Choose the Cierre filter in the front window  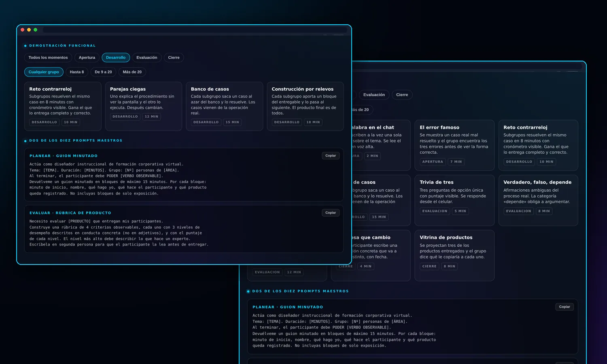(x=174, y=57)
